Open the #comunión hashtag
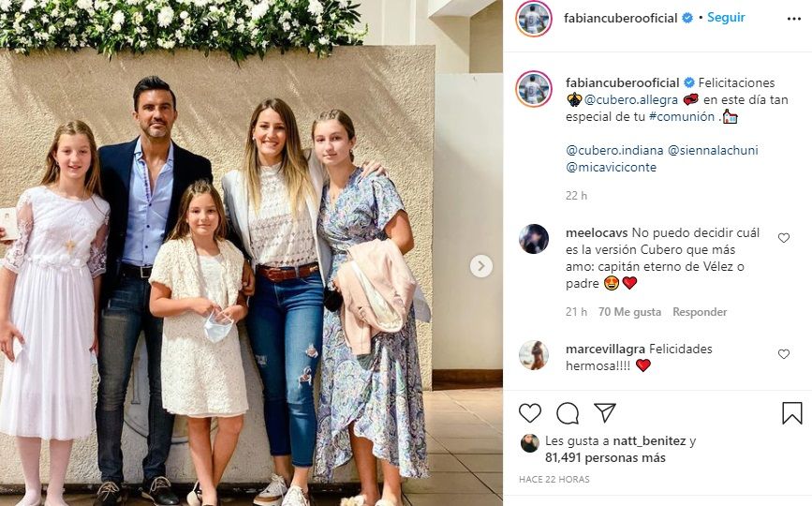 tap(682, 116)
